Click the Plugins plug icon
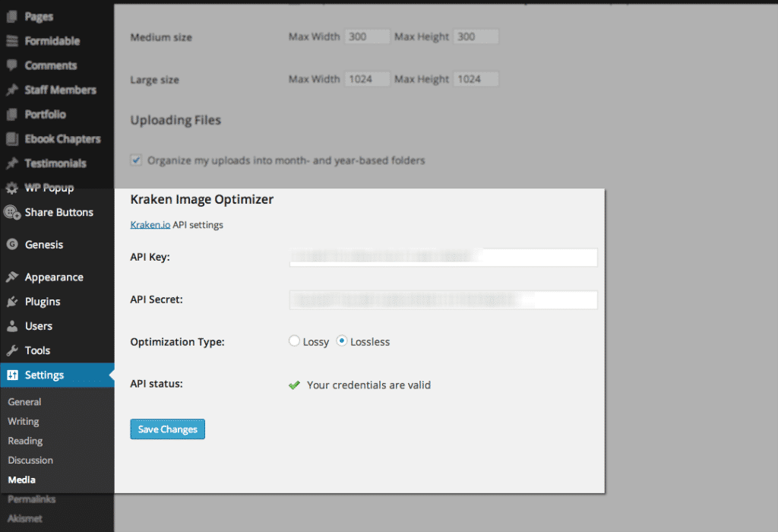This screenshot has width=778, height=532. pos(12,302)
